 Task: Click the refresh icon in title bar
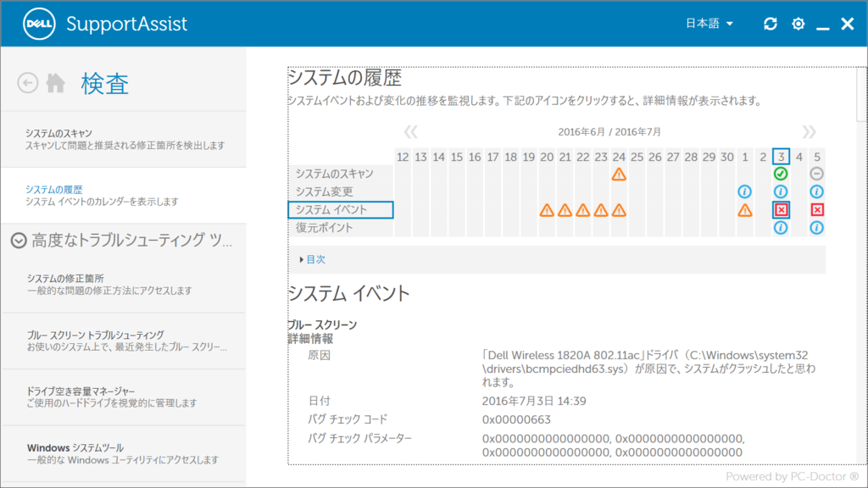point(770,24)
